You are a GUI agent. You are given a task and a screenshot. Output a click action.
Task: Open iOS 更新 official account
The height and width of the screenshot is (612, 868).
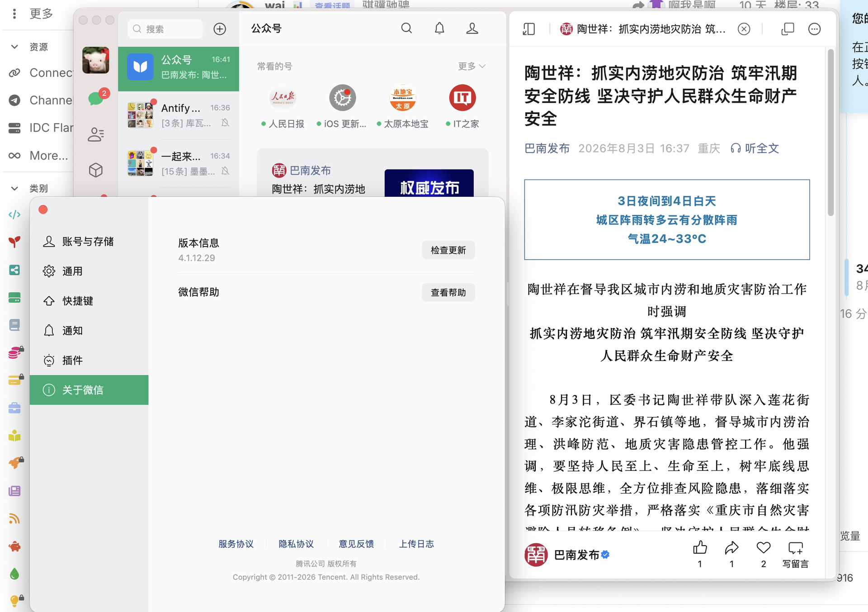point(342,107)
